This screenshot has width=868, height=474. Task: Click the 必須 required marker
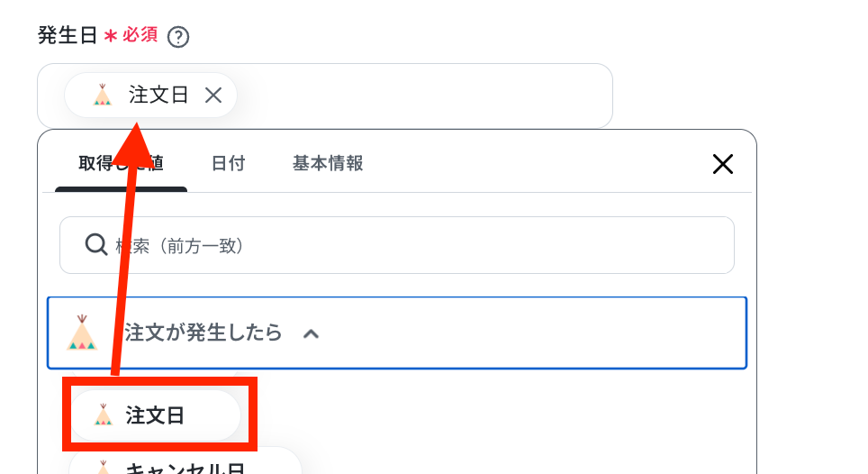pos(140,35)
